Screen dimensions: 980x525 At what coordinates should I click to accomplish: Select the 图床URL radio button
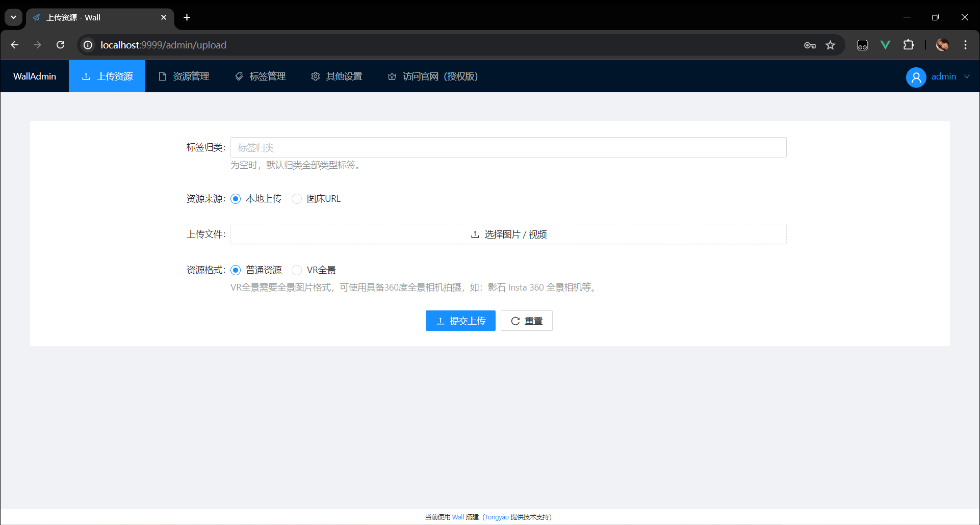click(297, 199)
